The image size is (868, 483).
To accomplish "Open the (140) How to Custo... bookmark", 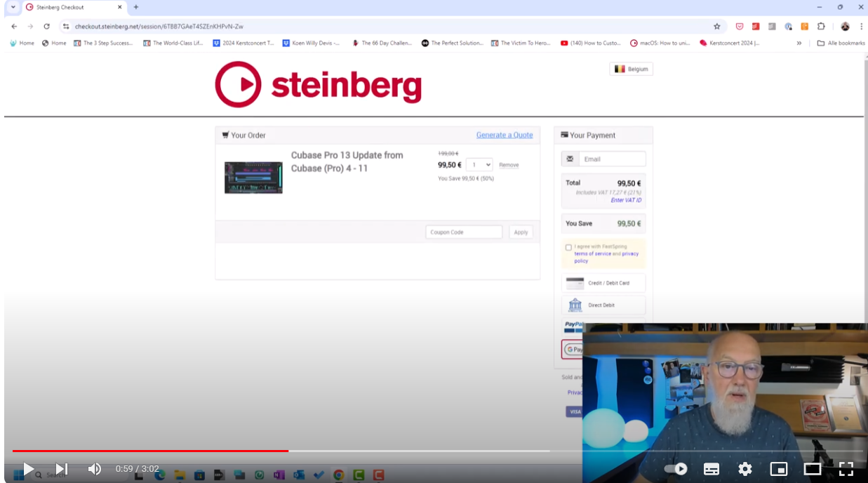I will 591,43.
